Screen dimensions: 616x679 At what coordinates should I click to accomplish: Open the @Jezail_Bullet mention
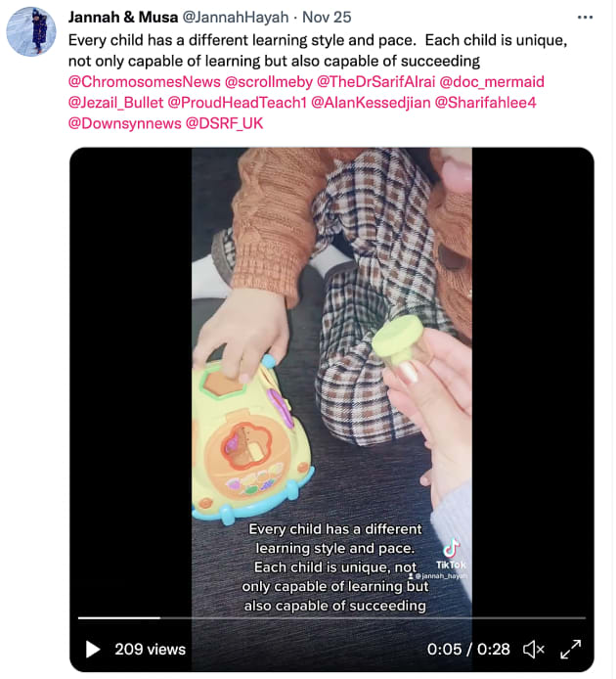(116, 103)
